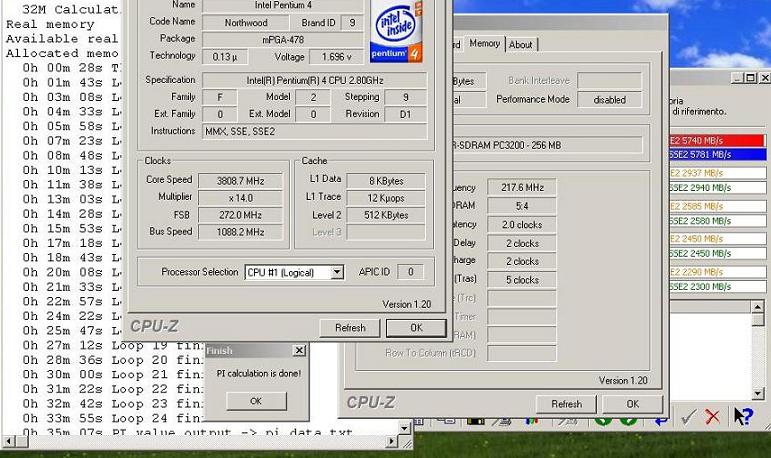Click the Sandra list scroll down arrow
Viewport: 771px width, 458px height.
[757, 394]
